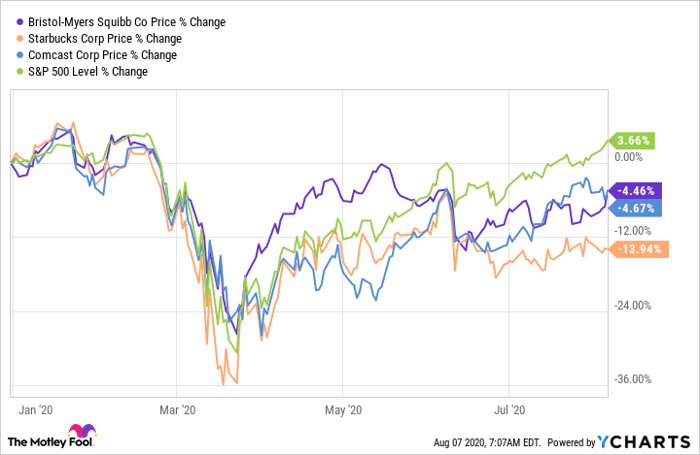Click the May '20 axis label
700x455 pixels.
342,408
